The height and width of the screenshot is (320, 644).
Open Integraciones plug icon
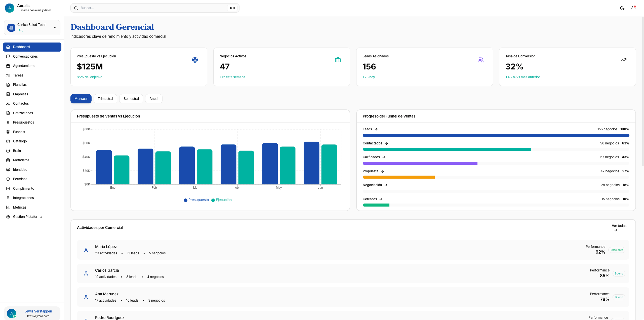point(8,198)
